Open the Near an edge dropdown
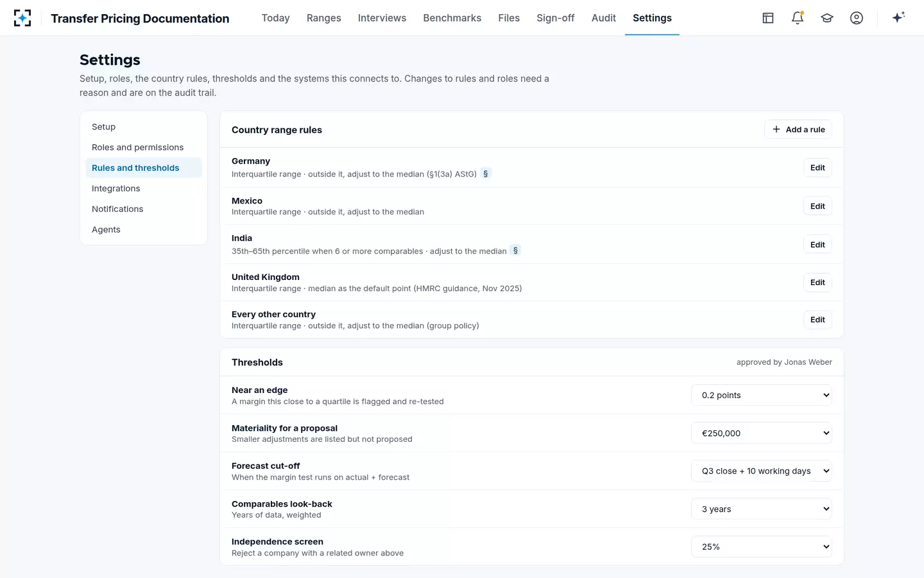924x578 pixels. [762, 395]
